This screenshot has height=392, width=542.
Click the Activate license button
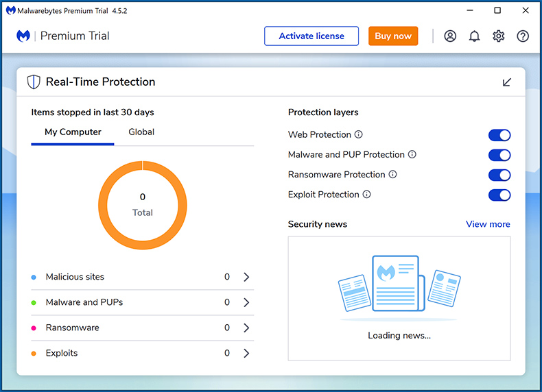tap(311, 36)
